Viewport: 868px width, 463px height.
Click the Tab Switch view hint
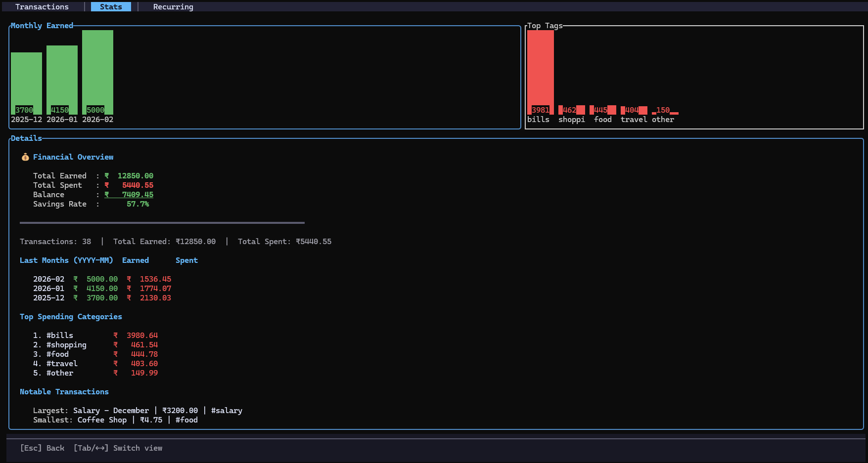click(x=118, y=448)
